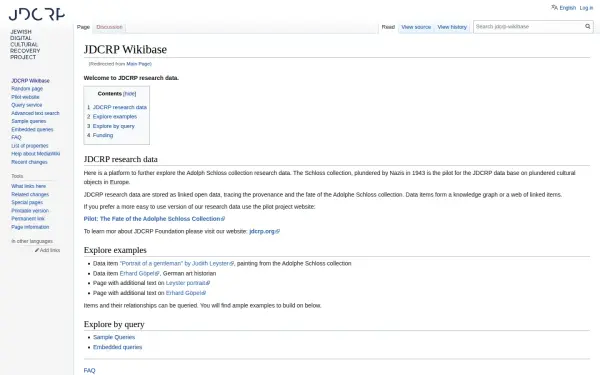Image resolution: width=600 pixels, height=375 pixels.
Task: Click the JDCRP research data heading
Action: 121,159
